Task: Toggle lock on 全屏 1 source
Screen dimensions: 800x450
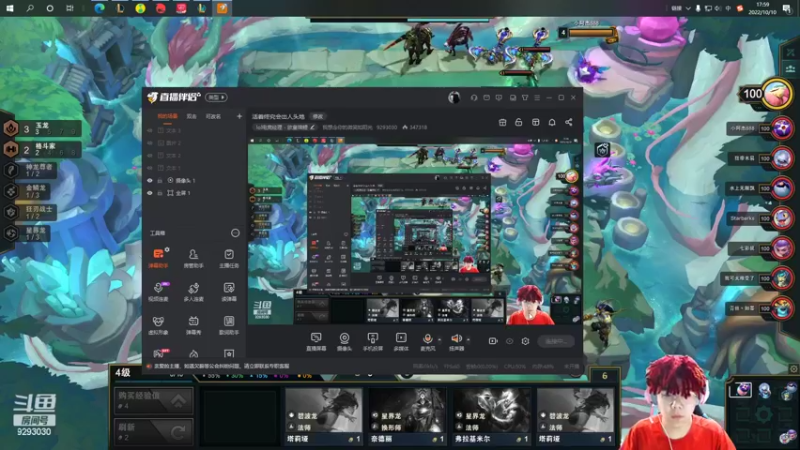Action: click(160, 193)
